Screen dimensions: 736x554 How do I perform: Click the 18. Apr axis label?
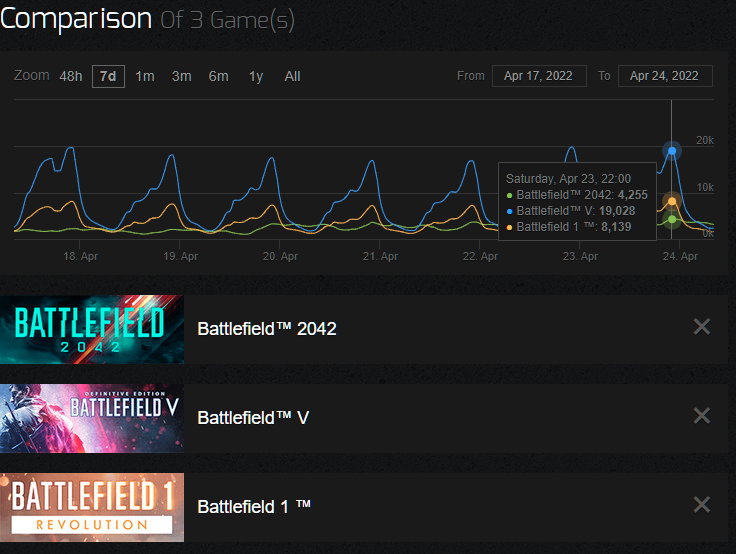(x=81, y=256)
